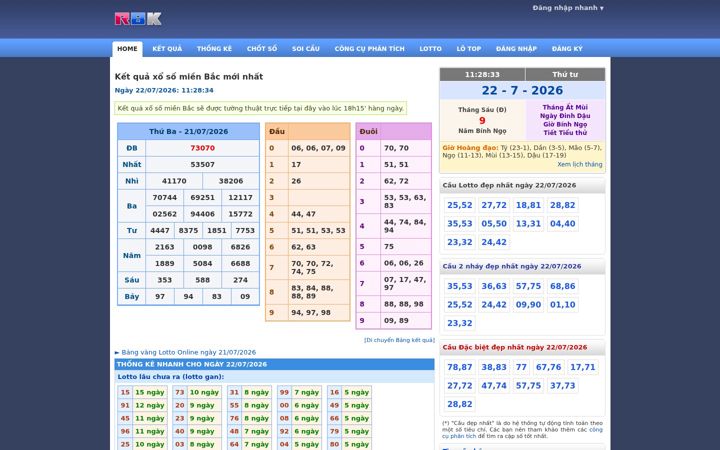Click the Thứ tư day label
This screenshot has width=720, height=450.
(565, 74)
